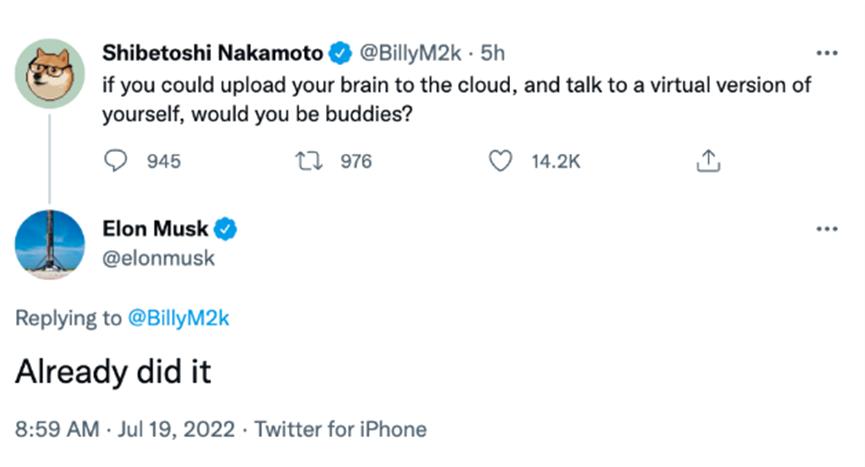Open the 5h timestamp of the tweet
865x467 pixels.
(x=493, y=53)
